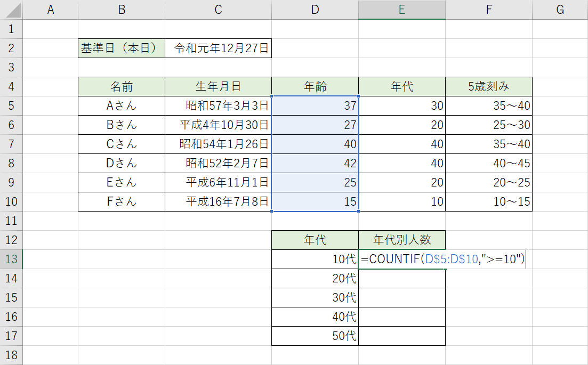
Task: Select column D header
Action: [x=315, y=10]
